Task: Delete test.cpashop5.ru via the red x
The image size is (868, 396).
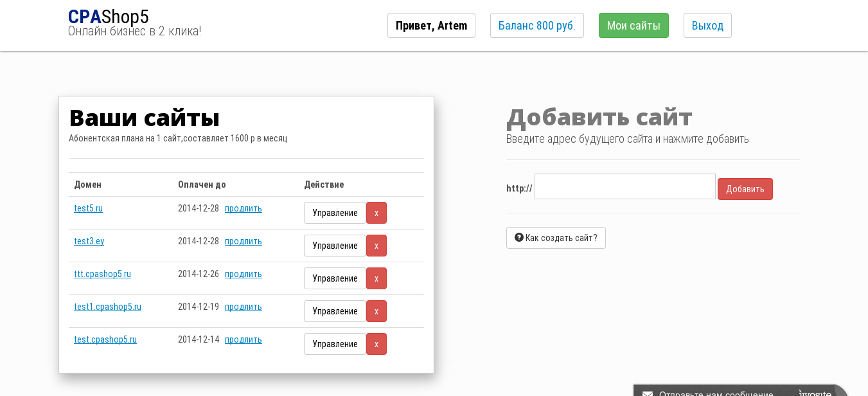Action: pyautogui.click(x=376, y=344)
